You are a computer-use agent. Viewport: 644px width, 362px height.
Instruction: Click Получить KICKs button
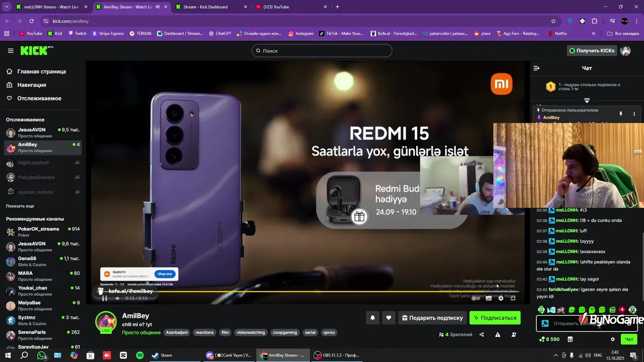pos(592,51)
